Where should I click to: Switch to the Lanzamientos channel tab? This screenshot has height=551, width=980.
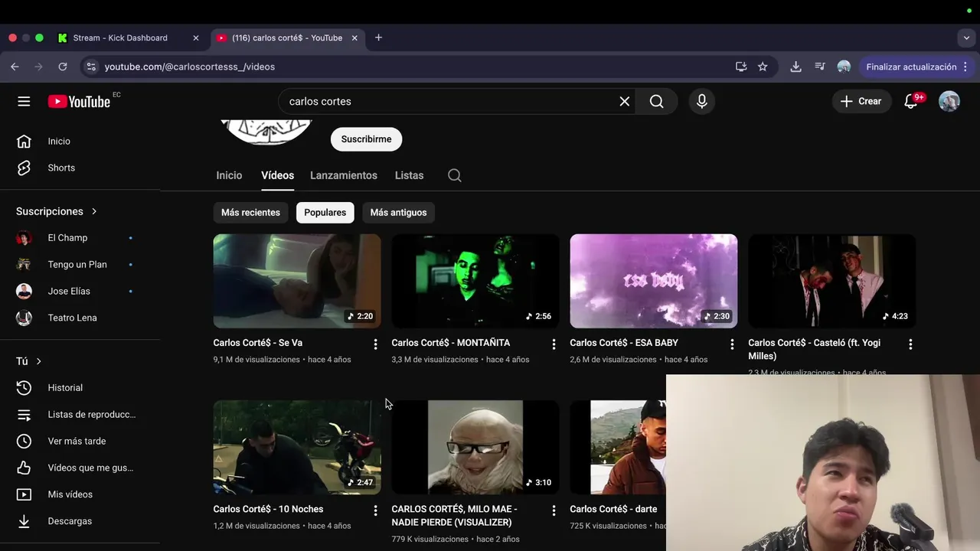(x=344, y=175)
